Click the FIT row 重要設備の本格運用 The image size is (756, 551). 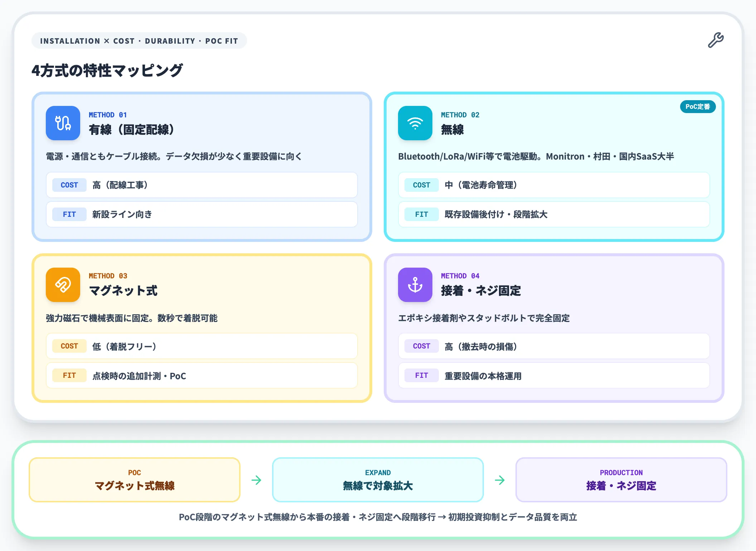[554, 375]
